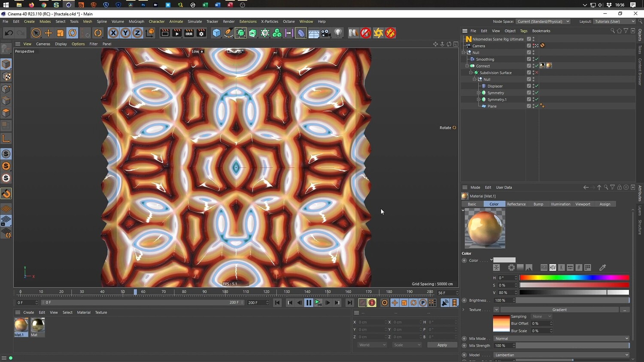Render to Picture Viewer icon
The width and height of the screenshot is (644, 362).
(177, 33)
